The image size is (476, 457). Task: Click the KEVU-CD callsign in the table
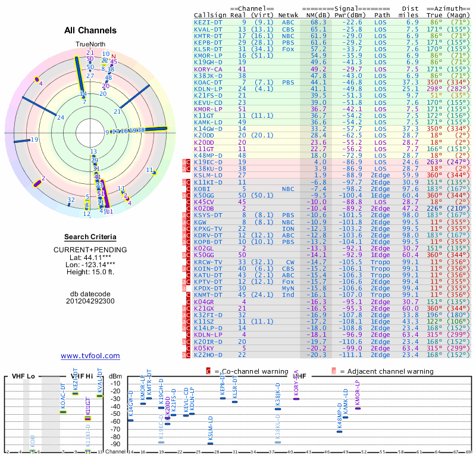pos(208,102)
